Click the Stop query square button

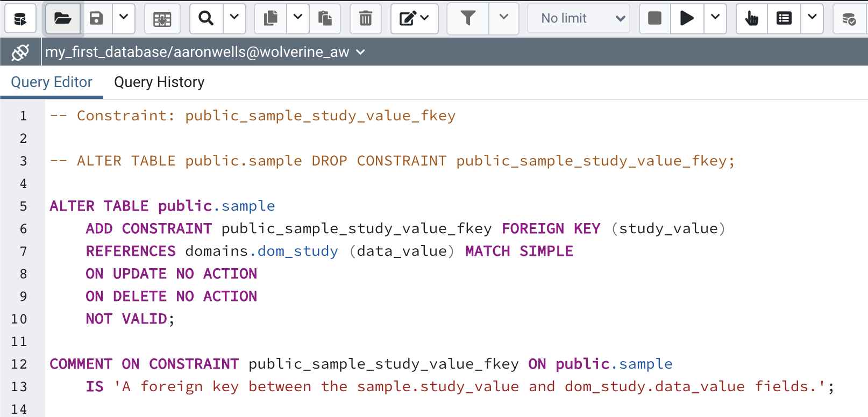tap(654, 19)
